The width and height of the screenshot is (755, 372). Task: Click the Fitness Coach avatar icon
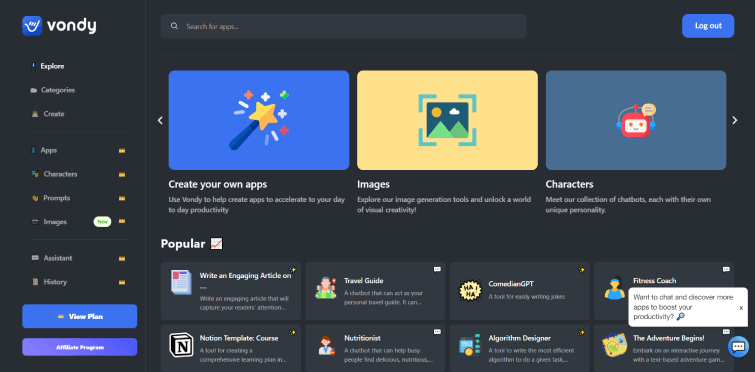click(x=614, y=287)
